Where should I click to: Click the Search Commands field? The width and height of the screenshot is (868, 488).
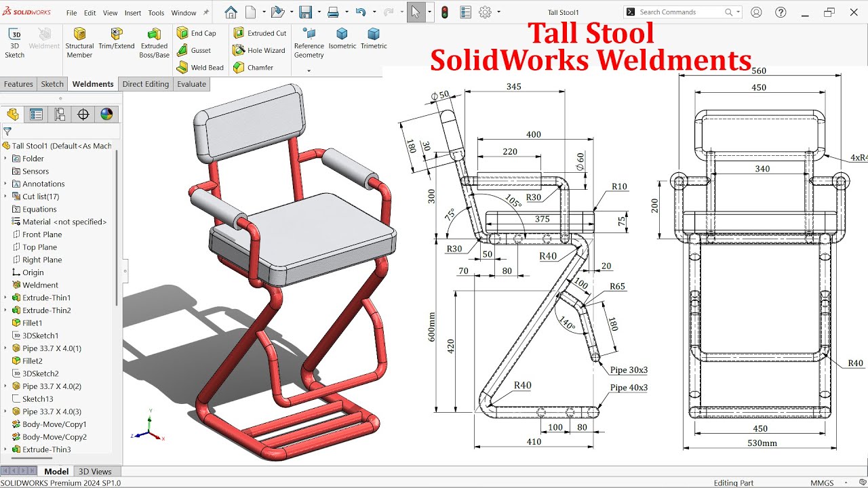pos(683,12)
